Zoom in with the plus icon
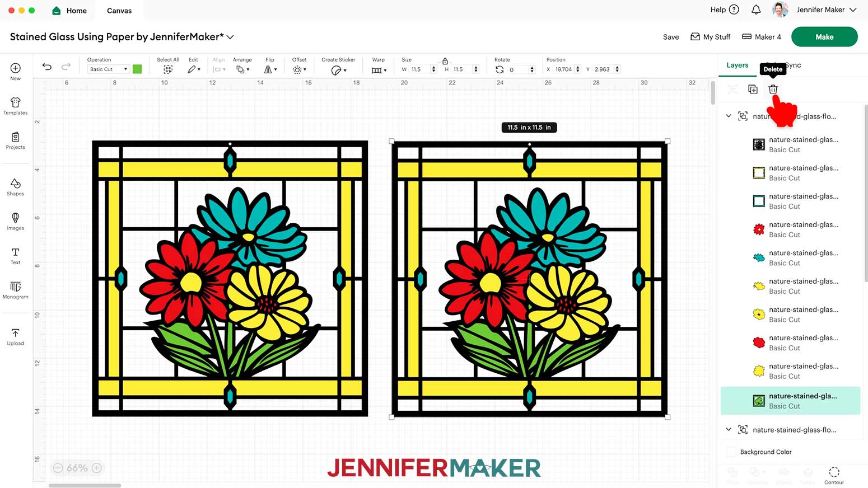Screen dimensions: 868x488 pyautogui.click(x=97, y=468)
